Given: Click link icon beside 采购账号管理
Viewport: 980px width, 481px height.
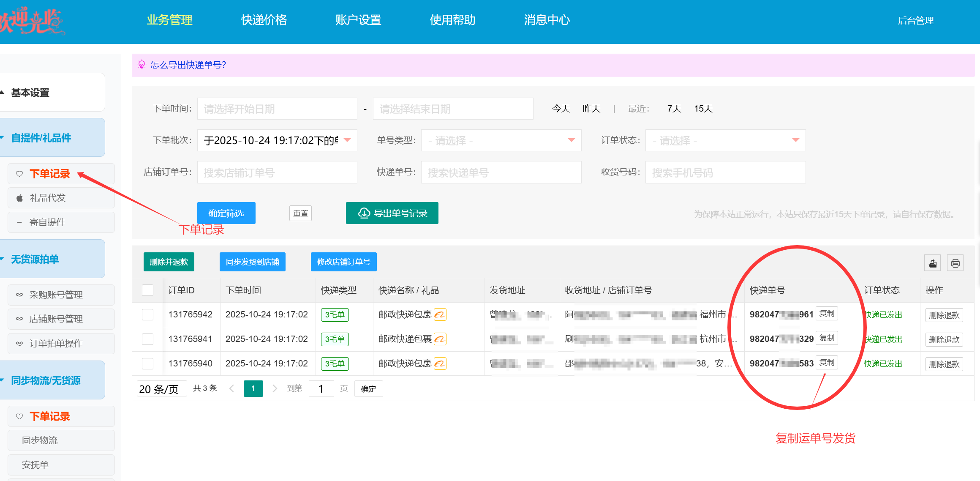Looking at the screenshot, I should click(19, 295).
